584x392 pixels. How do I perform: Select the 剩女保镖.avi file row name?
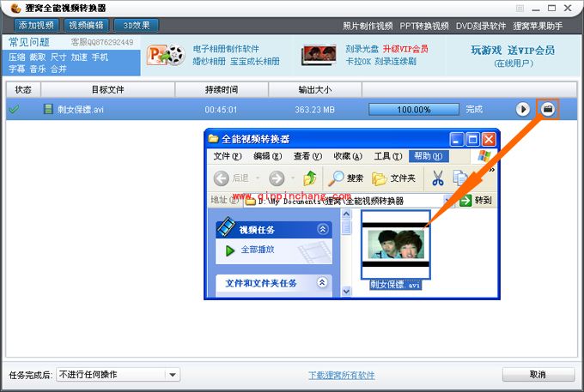coord(80,109)
